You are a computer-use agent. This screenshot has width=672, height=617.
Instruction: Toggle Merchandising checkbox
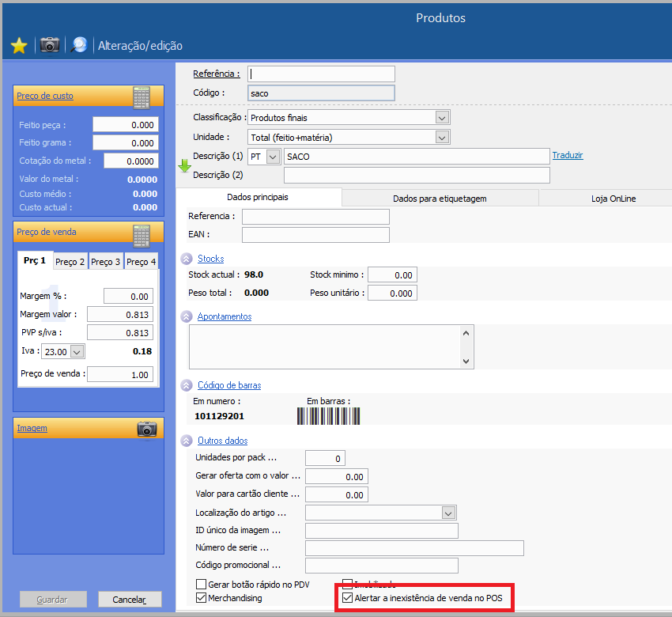click(202, 598)
